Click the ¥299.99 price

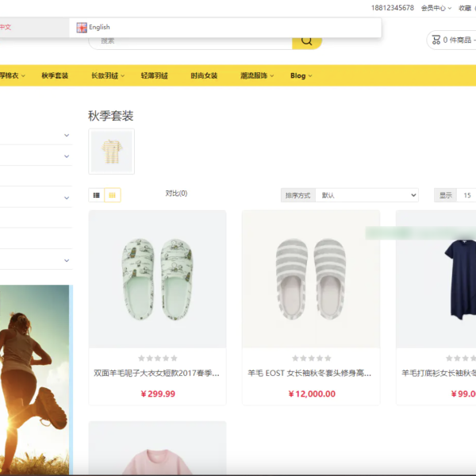coord(158,393)
